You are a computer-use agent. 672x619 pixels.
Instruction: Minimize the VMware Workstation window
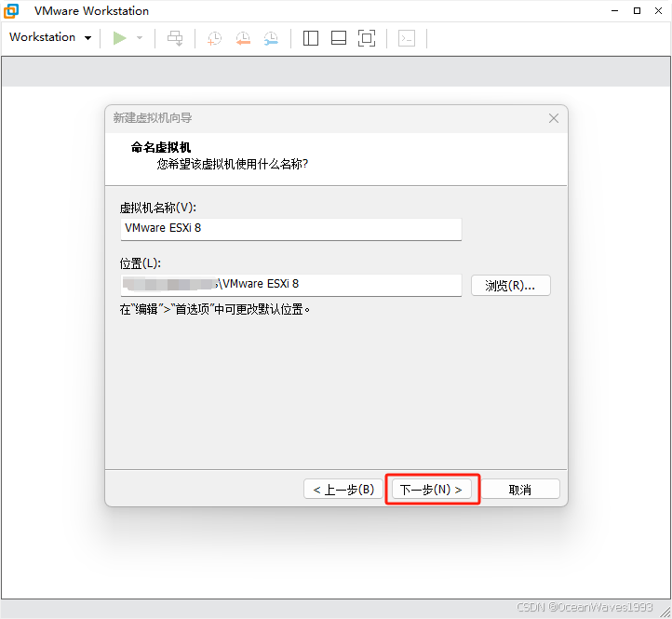(615, 11)
